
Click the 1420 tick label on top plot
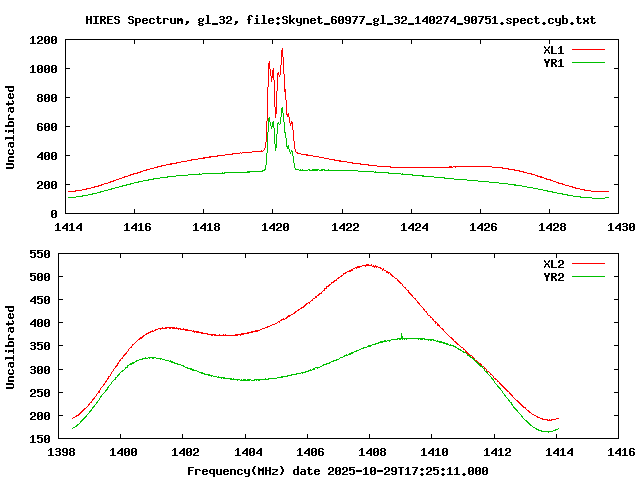click(x=276, y=227)
